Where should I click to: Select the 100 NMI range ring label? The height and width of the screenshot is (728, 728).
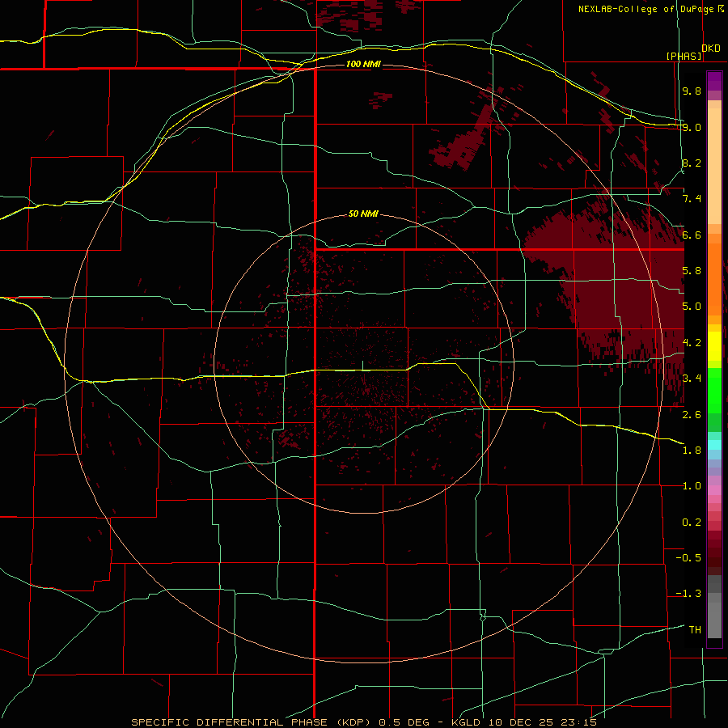tap(363, 64)
